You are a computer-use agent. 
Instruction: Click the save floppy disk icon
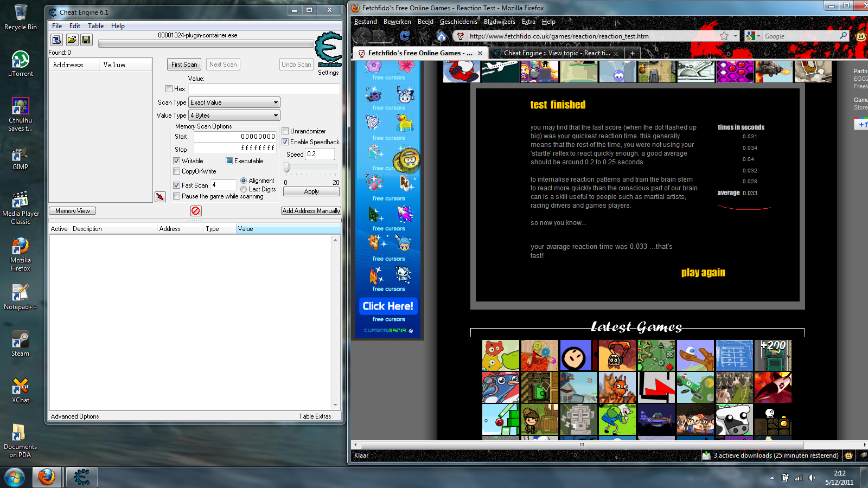[86, 40]
